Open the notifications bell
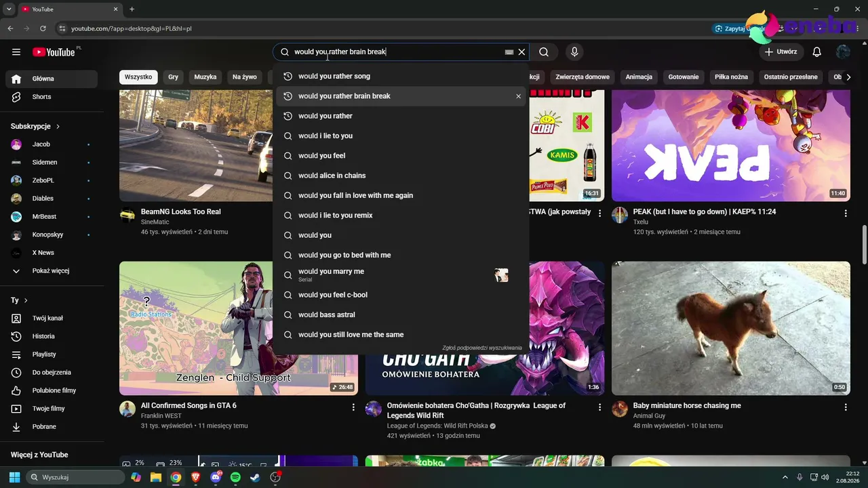868x488 pixels. coord(817,52)
